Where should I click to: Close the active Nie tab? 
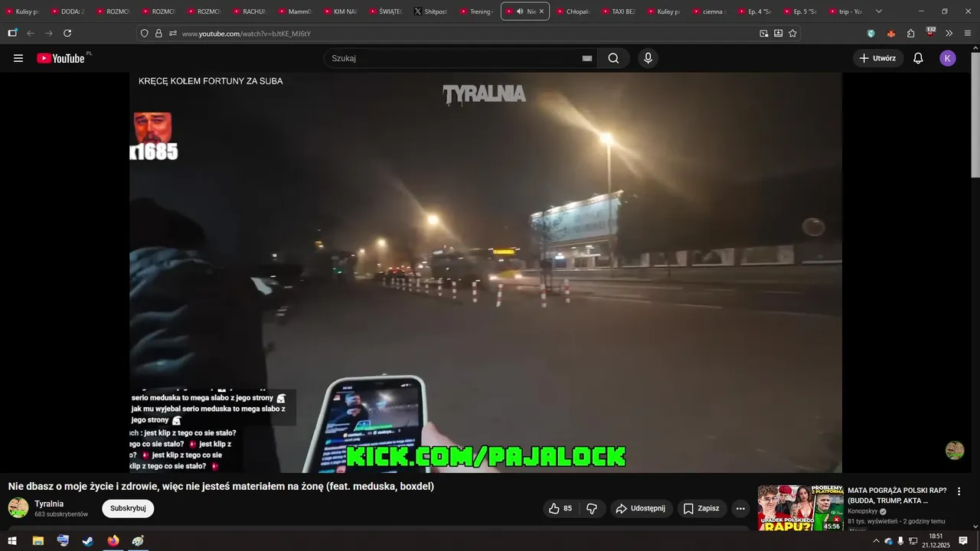click(541, 11)
